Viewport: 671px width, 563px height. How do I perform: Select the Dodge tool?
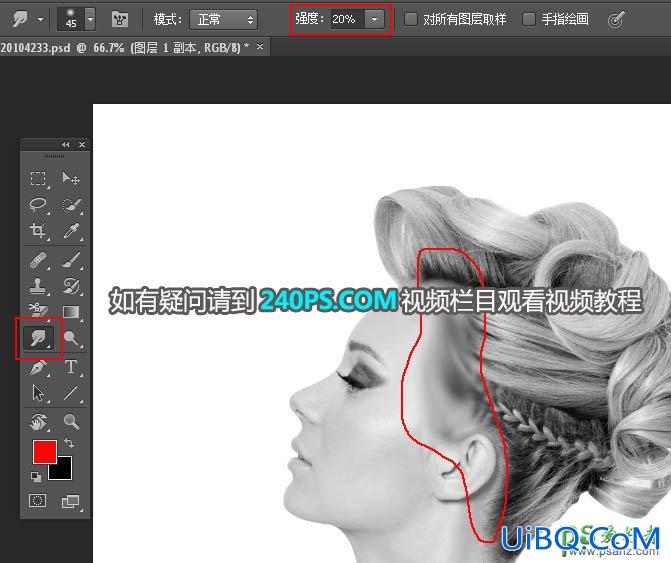[71, 338]
